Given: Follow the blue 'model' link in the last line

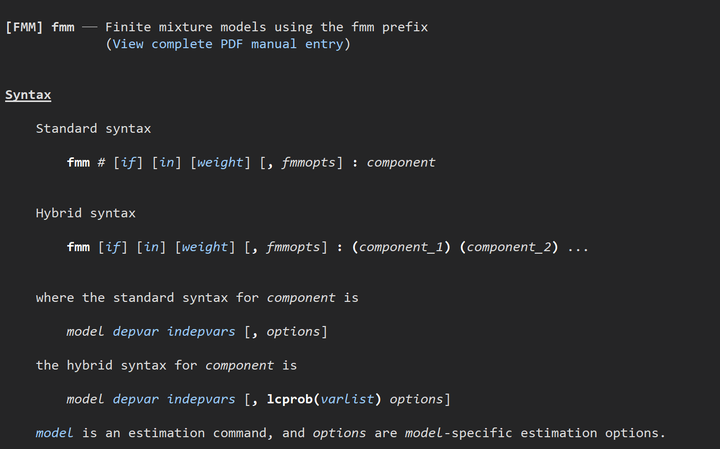Looking at the screenshot, I should click(x=54, y=433).
